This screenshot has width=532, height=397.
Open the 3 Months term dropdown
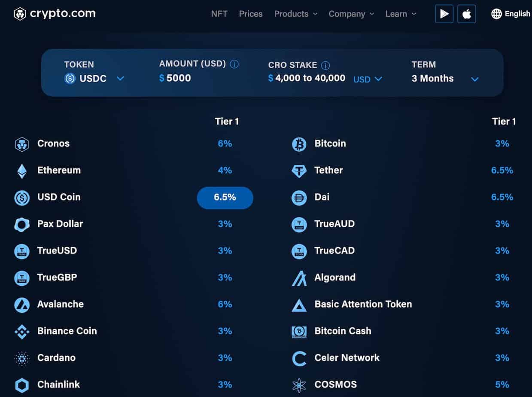tap(445, 79)
